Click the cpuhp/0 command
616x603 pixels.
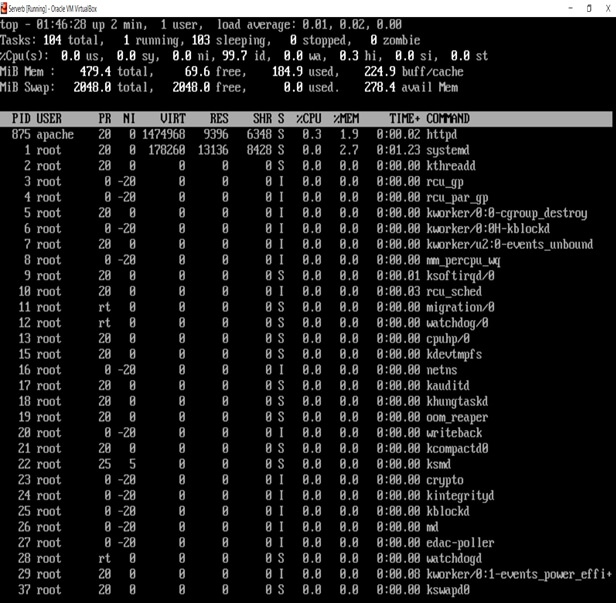click(448, 339)
